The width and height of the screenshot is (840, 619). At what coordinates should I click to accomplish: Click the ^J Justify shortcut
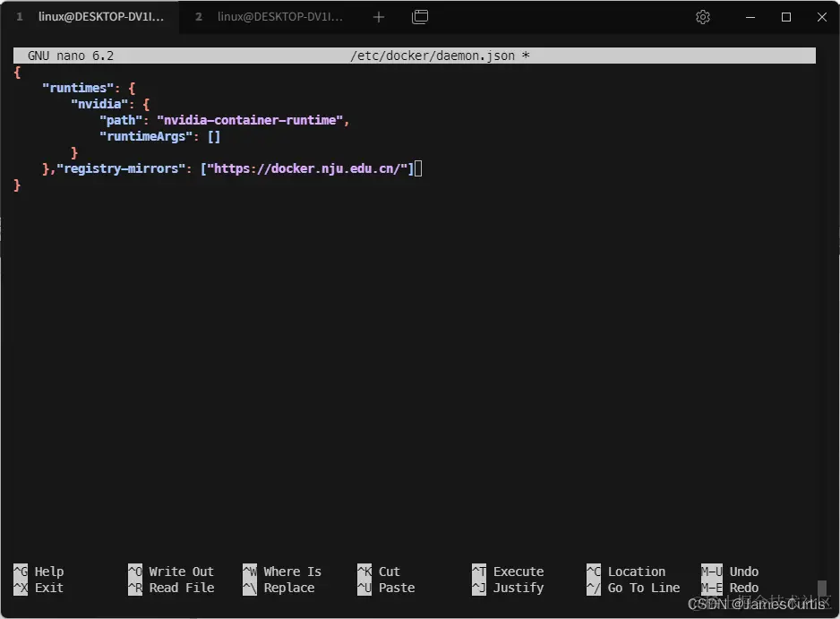pos(508,588)
